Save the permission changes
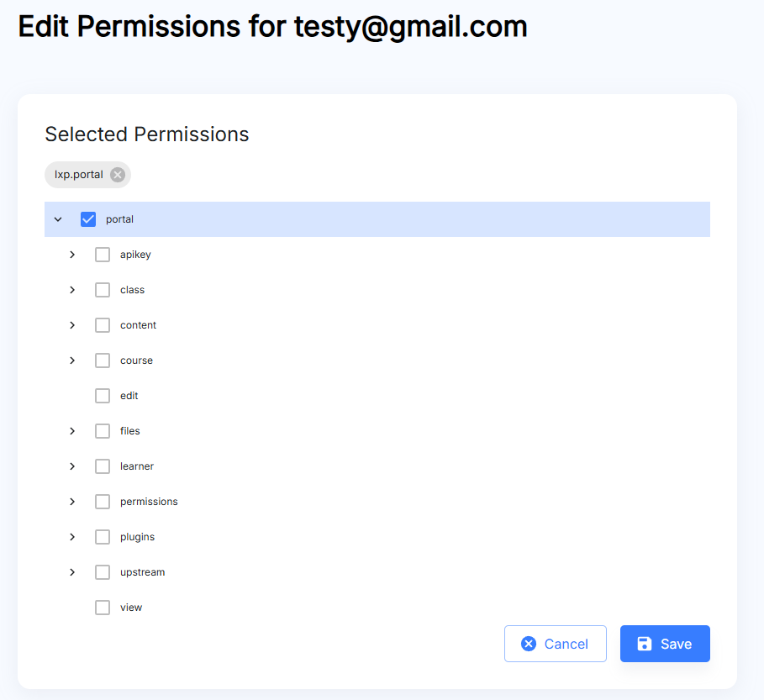764x700 pixels. tap(665, 644)
